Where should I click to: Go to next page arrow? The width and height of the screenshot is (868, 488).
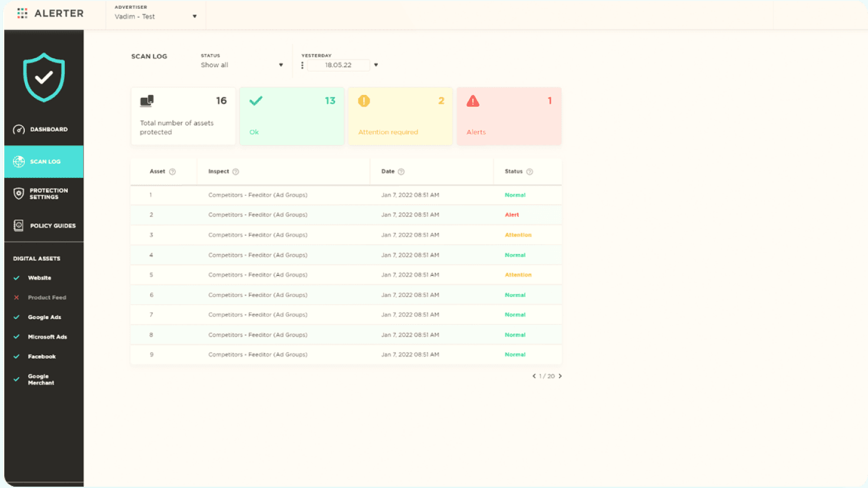560,376
